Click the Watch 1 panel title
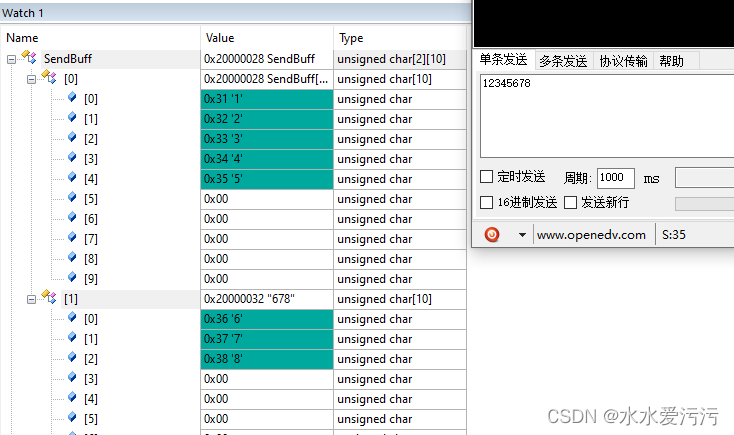 [22, 13]
